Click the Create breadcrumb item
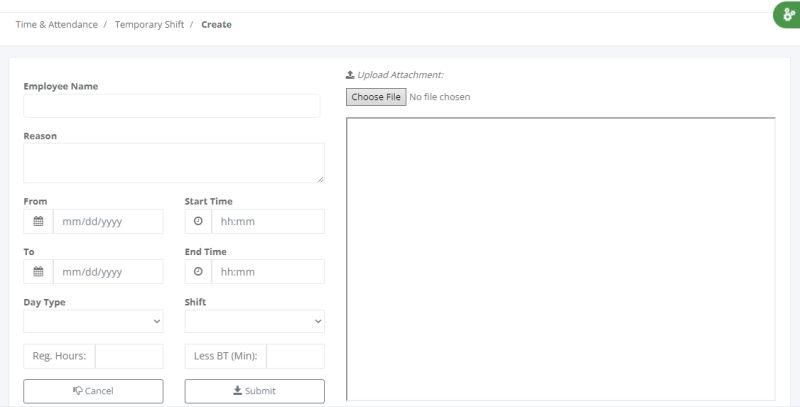800x407 pixels. 216,24
